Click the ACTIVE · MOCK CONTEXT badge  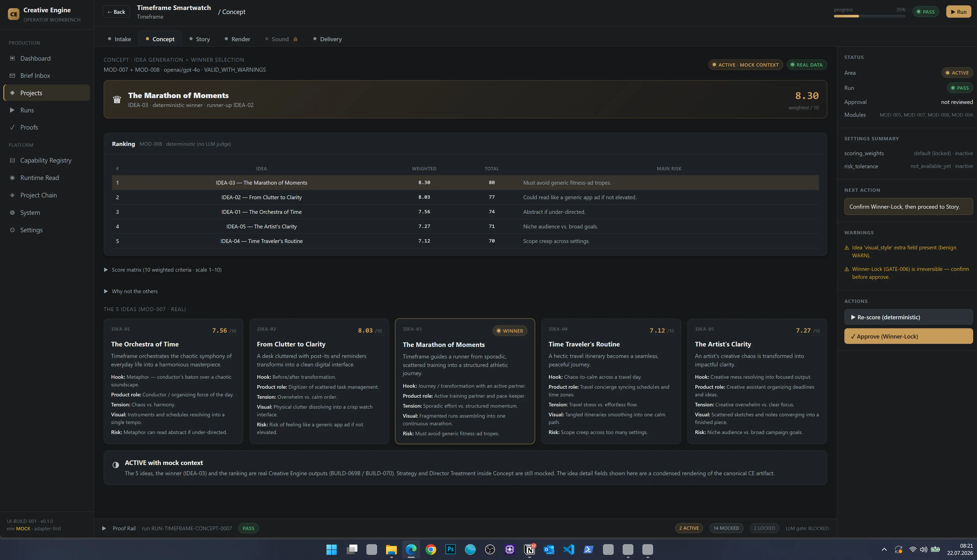click(746, 65)
